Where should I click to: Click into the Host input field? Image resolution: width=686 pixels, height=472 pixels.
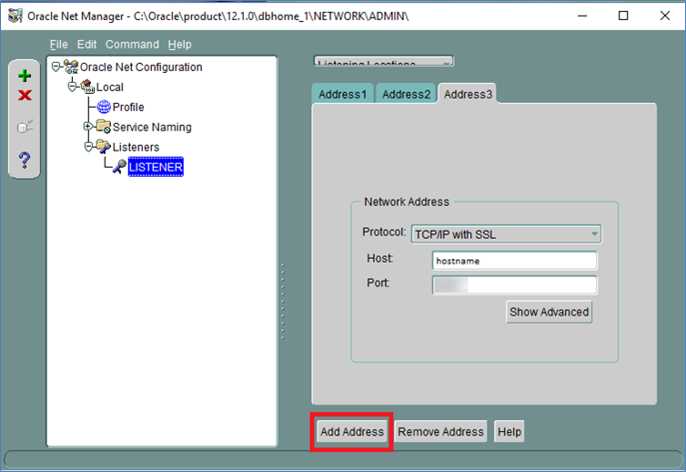pos(514,261)
